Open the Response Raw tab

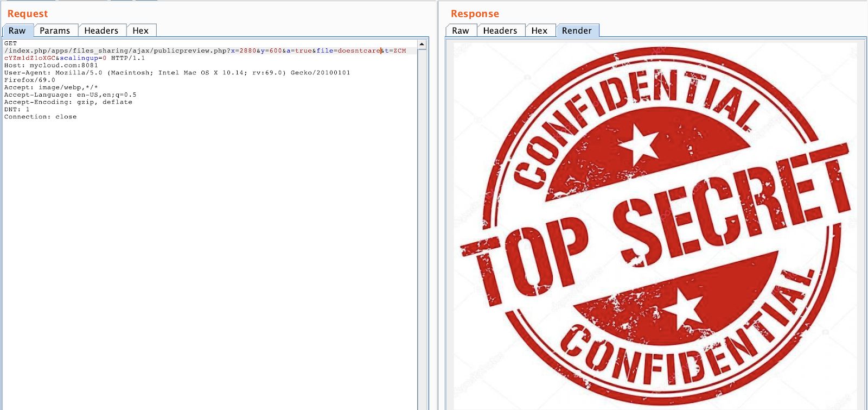point(461,30)
